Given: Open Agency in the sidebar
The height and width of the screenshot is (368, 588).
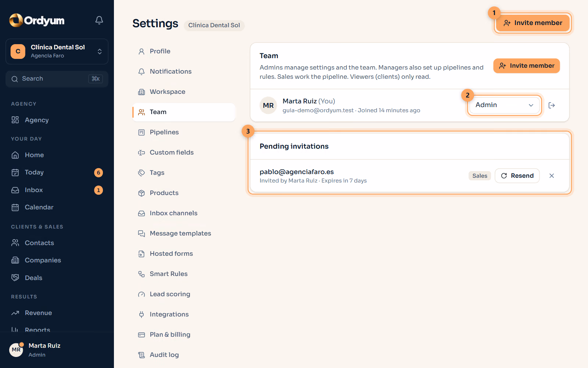Looking at the screenshot, I should (57, 120).
